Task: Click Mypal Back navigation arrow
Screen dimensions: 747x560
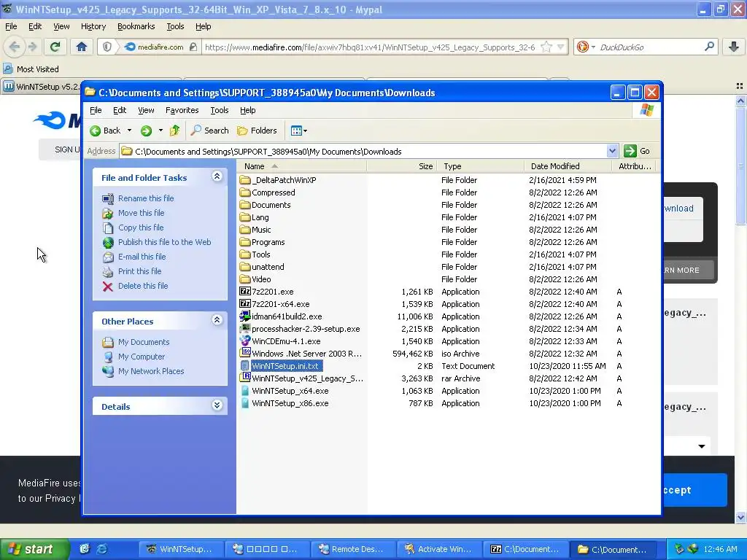Action: point(15,47)
